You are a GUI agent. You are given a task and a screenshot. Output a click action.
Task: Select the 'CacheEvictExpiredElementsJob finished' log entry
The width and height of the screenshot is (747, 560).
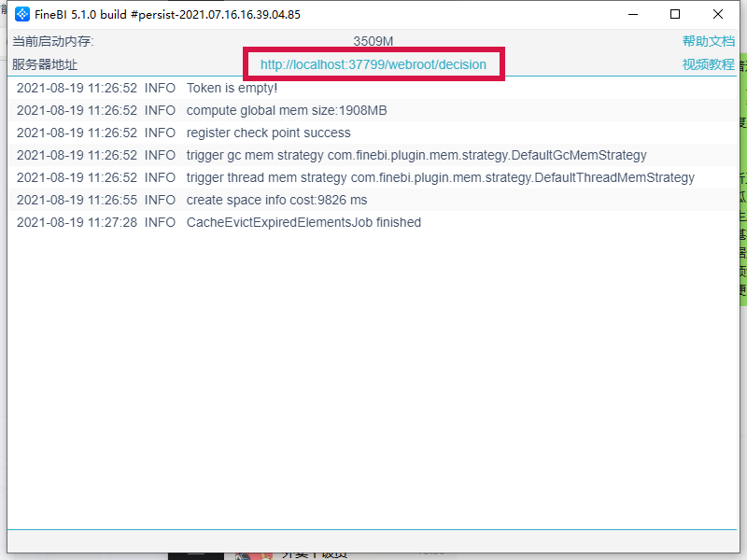(x=372, y=222)
